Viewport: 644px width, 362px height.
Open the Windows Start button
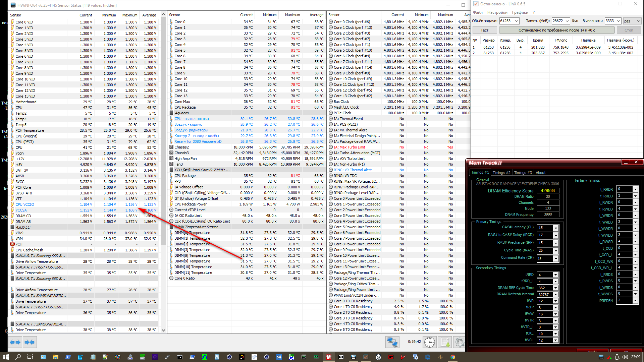pos(6,357)
